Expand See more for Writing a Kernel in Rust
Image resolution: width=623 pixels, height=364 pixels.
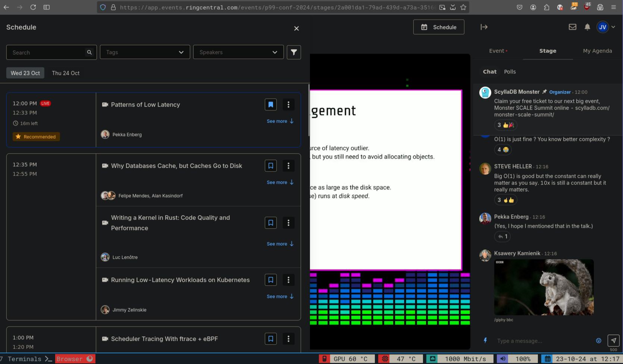click(x=280, y=244)
